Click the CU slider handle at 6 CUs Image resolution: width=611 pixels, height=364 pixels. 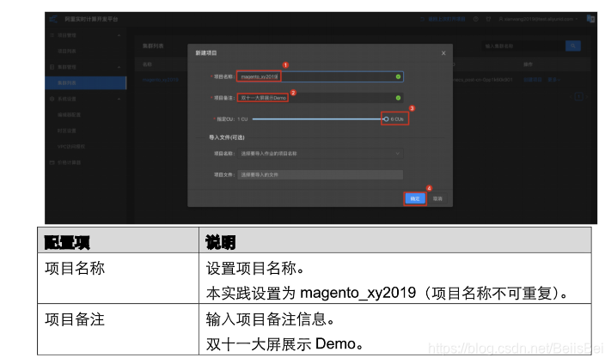(x=386, y=119)
